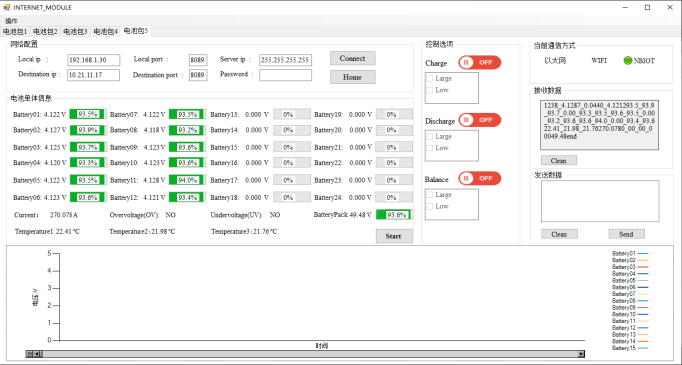Image resolution: width=682 pixels, height=365 pixels.
Task: Maximize the INTERNET_MODULE window
Action: (647, 7)
